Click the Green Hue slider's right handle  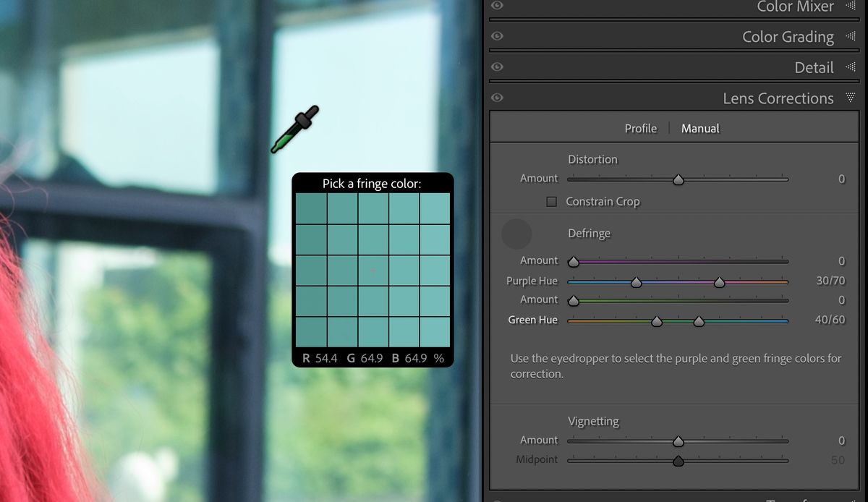pos(699,320)
